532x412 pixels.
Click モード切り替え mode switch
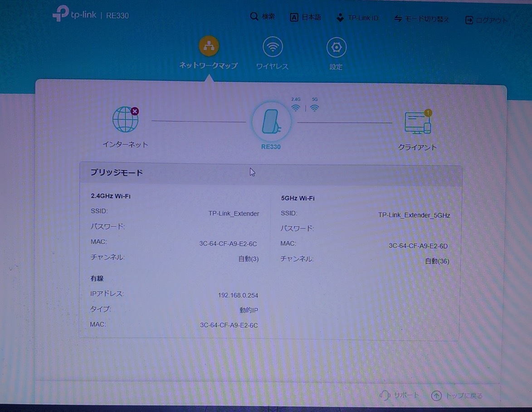pyautogui.click(x=421, y=19)
